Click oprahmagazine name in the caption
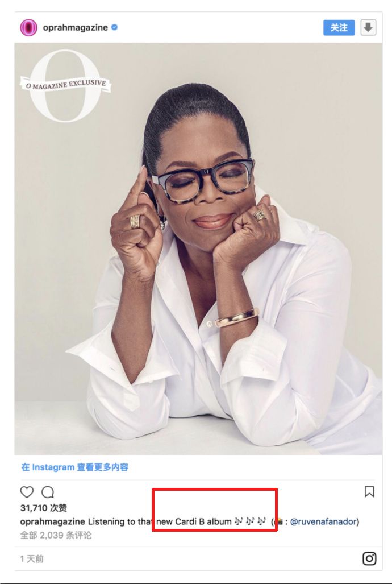Screen dimensions: 392x584 point(52,522)
